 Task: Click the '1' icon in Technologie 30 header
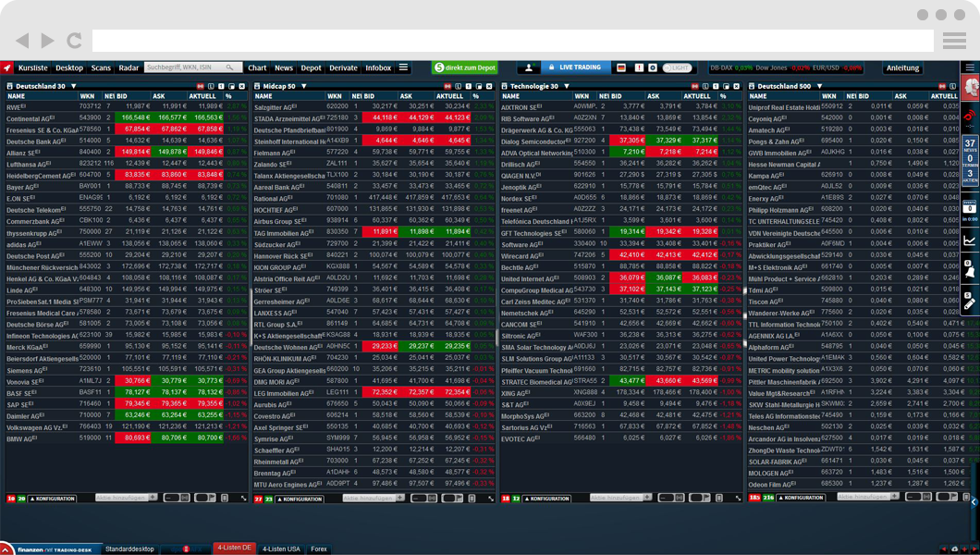tap(716, 86)
